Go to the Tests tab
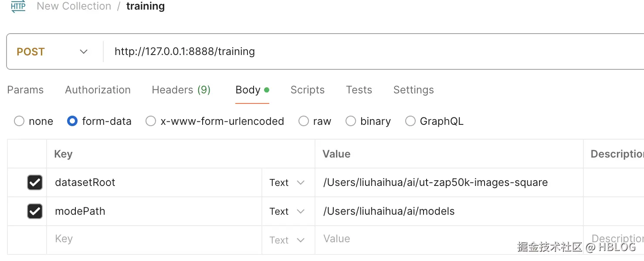Viewport: 644px width, 261px height. 359,90
